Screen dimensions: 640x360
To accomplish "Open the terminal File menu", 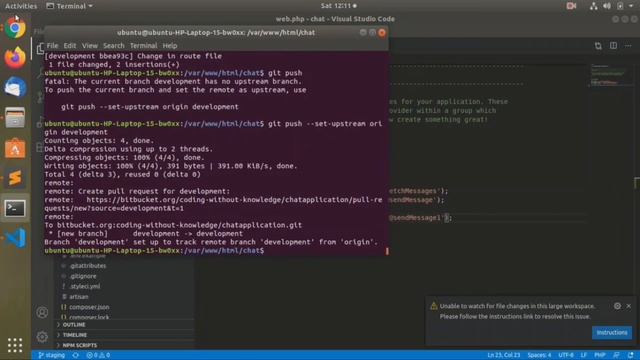I will [x=52, y=46].
